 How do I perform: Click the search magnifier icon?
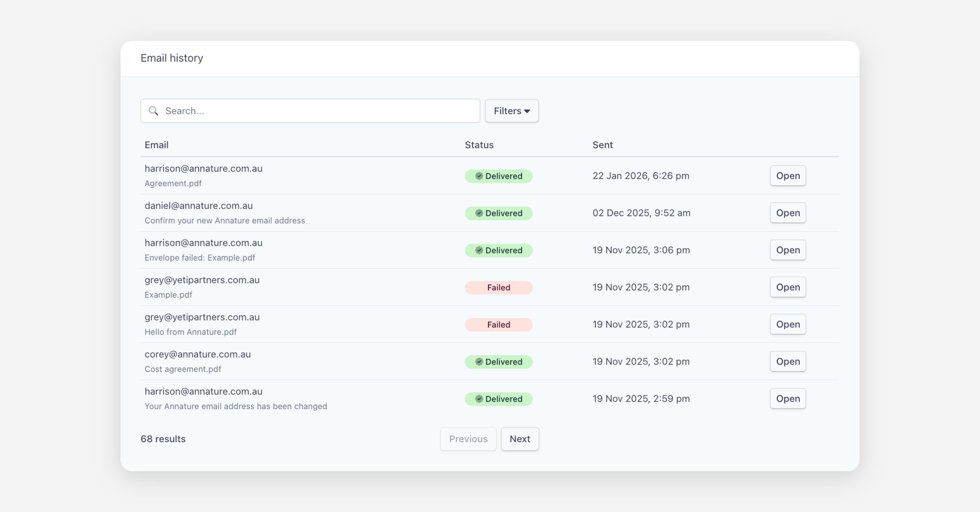(154, 111)
